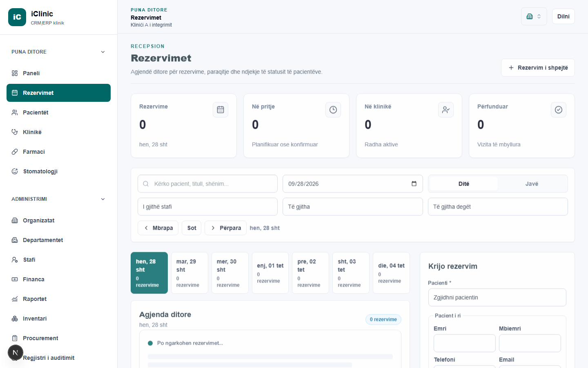This screenshot has width=588, height=368.
Task: Click the Raportet chart icon
Action: [15, 299]
